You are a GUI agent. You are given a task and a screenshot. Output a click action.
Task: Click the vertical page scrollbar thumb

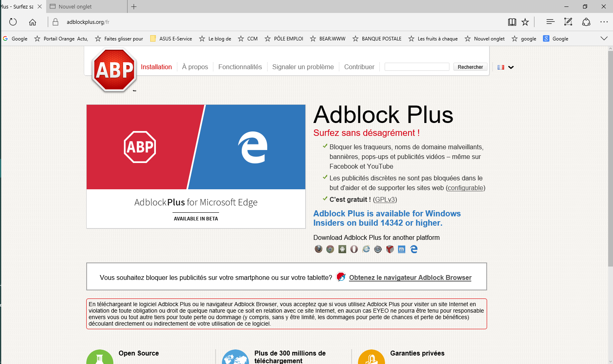(610, 159)
